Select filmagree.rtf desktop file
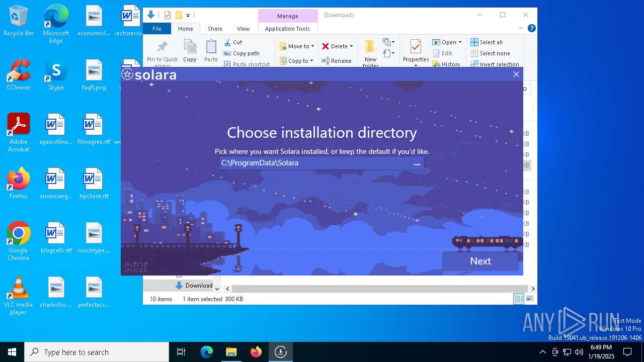Screen dimensions: 644x362 (x=94, y=130)
